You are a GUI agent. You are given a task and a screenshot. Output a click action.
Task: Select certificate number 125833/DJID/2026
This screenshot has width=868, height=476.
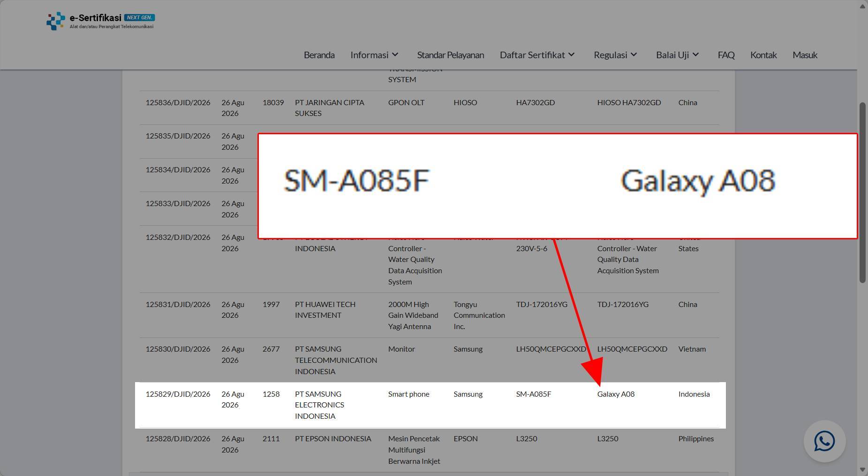[x=178, y=203]
